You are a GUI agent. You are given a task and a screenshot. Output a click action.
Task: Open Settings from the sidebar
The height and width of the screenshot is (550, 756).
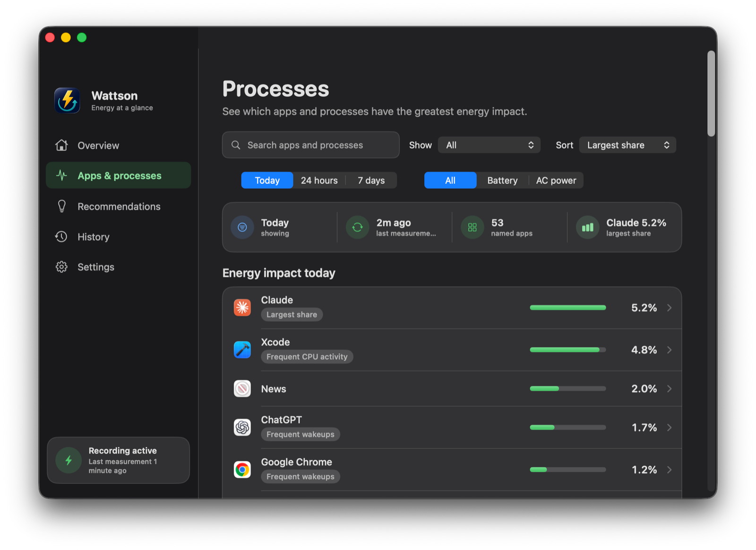click(118, 267)
